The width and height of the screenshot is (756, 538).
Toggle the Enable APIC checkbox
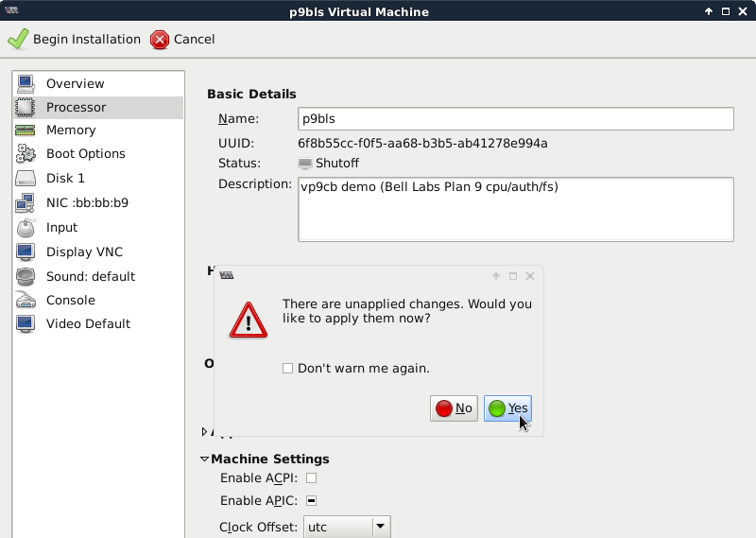click(311, 501)
